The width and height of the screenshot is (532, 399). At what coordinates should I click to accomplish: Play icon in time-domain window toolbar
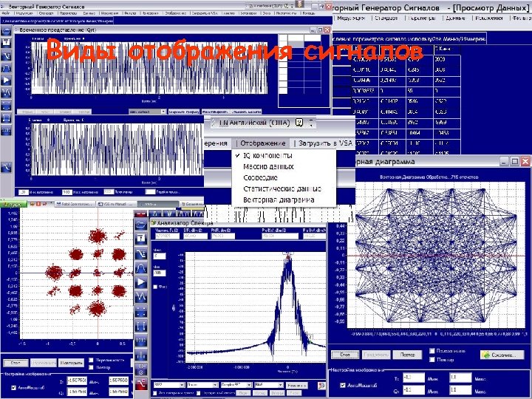(x=6, y=81)
